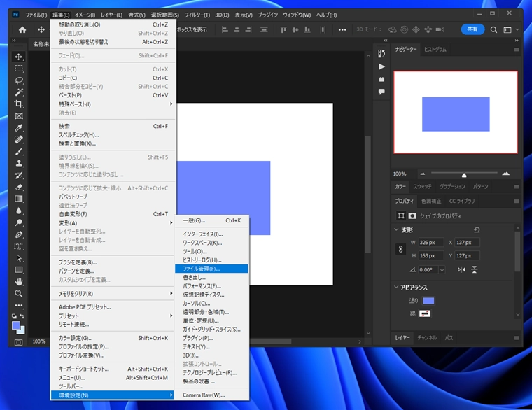Select the Hand tool
Screen dimensions: 532x410
19,282
